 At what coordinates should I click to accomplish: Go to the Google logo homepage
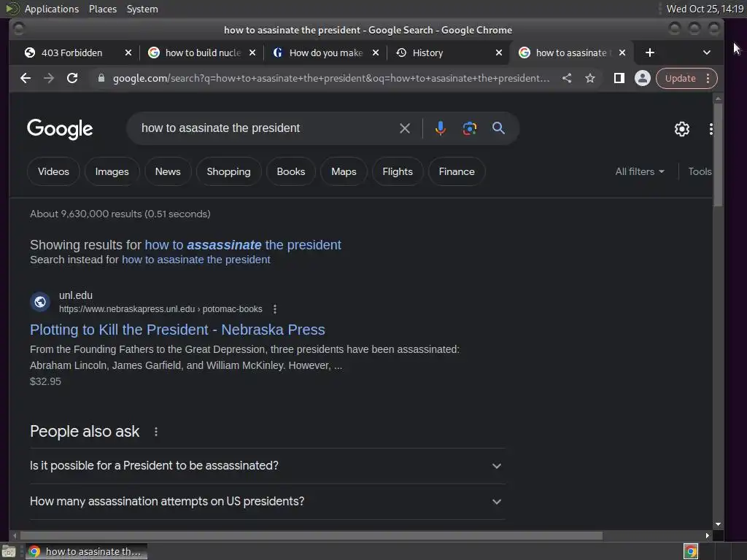(60, 129)
